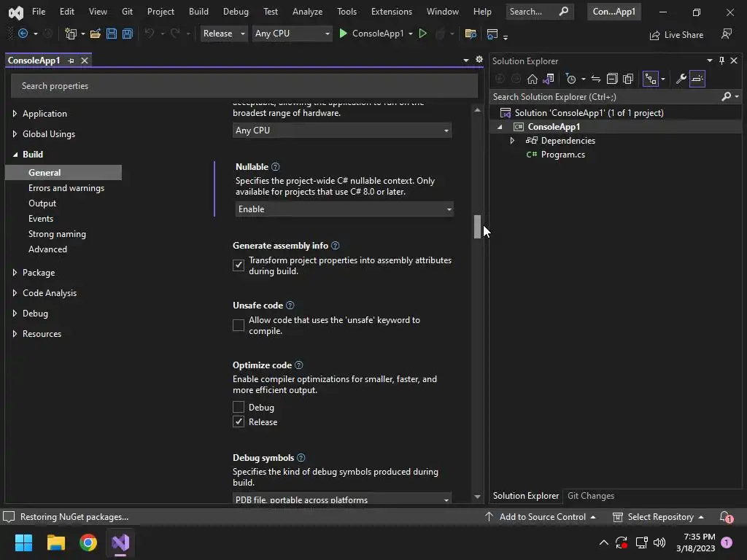Click the Open File folder icon
The height and width of the screenshot is (560, 747).
coord(96,34)
